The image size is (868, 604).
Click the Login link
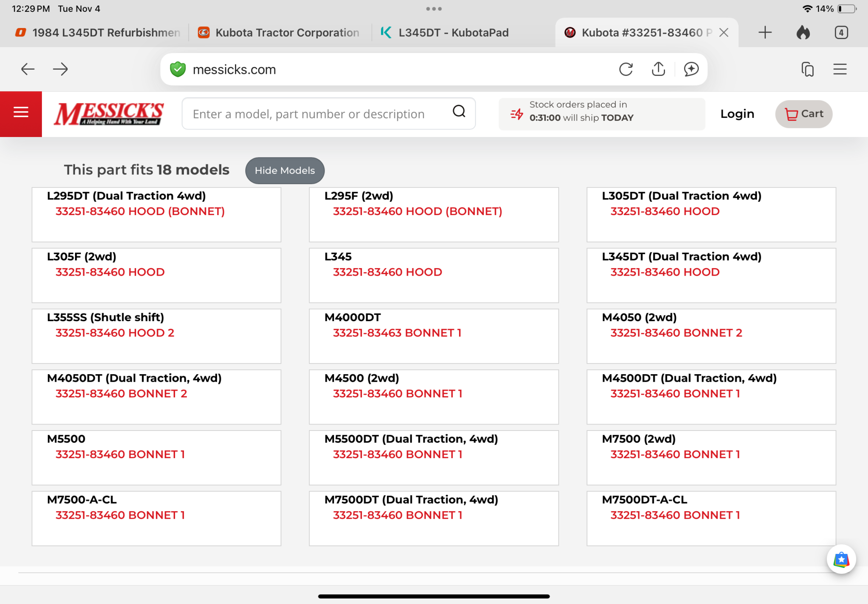click(737, 114)
